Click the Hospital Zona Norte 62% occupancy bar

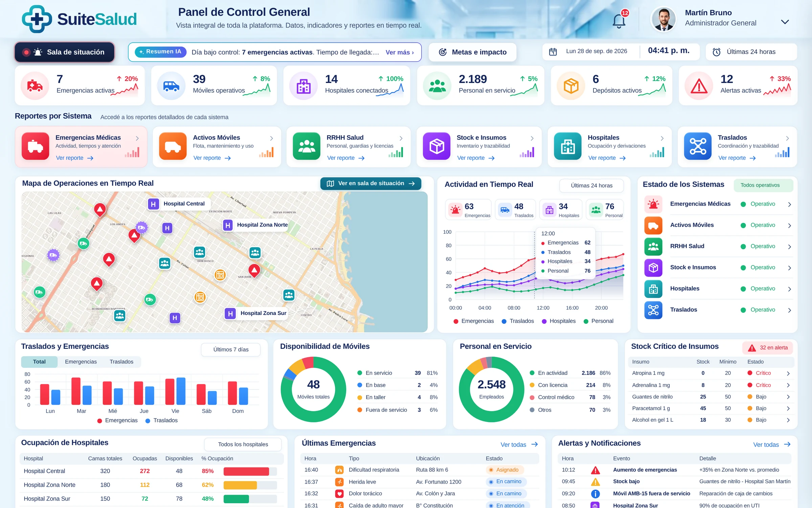(250, 485)
